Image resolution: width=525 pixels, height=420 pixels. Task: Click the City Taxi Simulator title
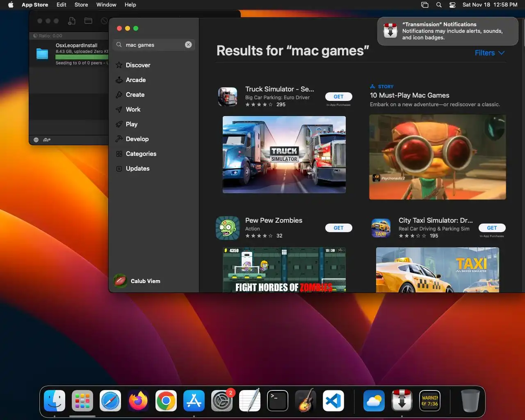[x=436, y=220]
